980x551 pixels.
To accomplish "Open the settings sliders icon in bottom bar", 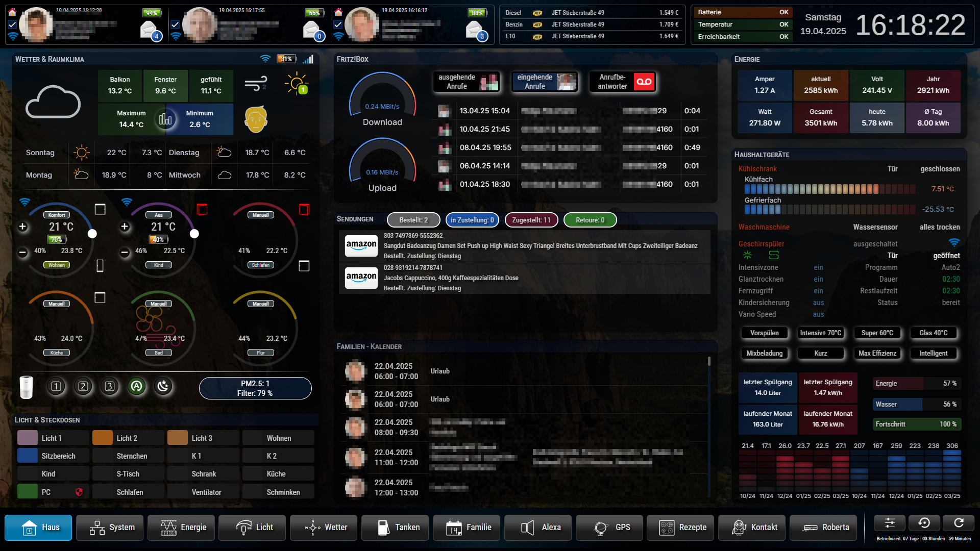I will [889, 523].
